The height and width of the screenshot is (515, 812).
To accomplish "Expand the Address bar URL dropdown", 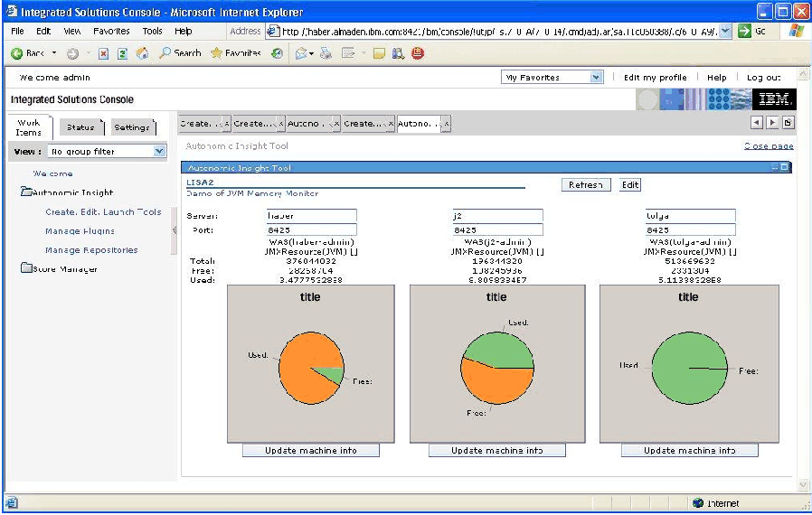I will tap(725, 31).
